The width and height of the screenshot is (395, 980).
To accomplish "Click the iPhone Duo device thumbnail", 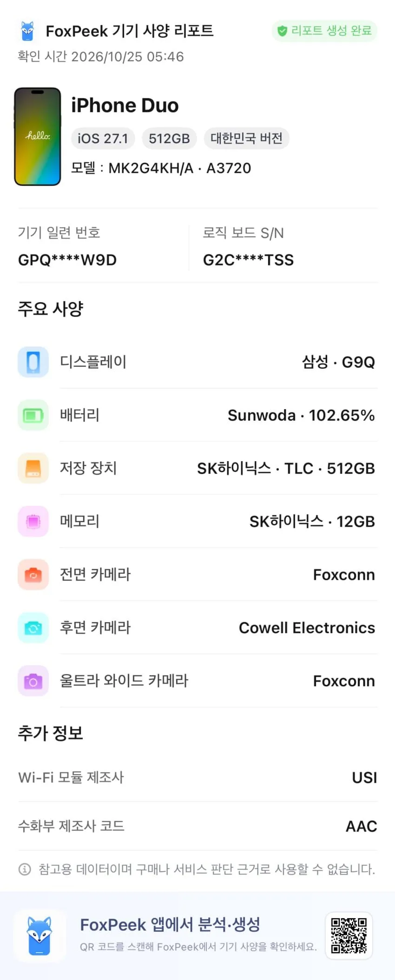I will tap(38, 137).
